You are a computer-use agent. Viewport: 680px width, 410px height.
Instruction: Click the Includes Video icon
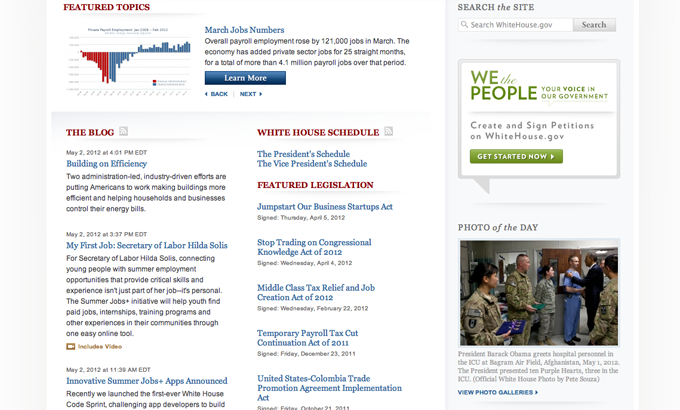click(x=71, y=346)
